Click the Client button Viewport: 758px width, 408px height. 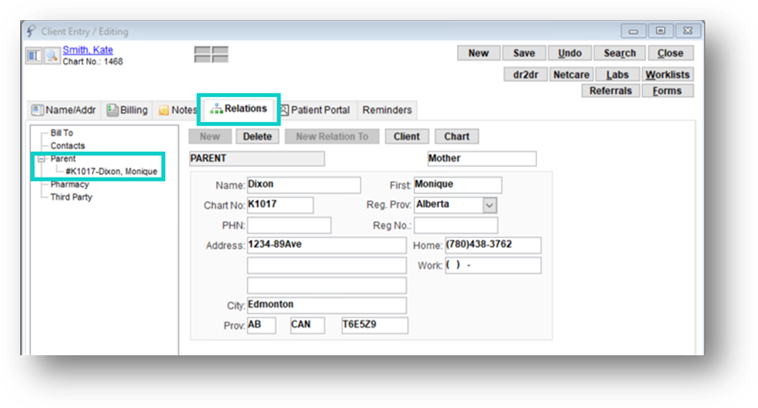(407, 137)
